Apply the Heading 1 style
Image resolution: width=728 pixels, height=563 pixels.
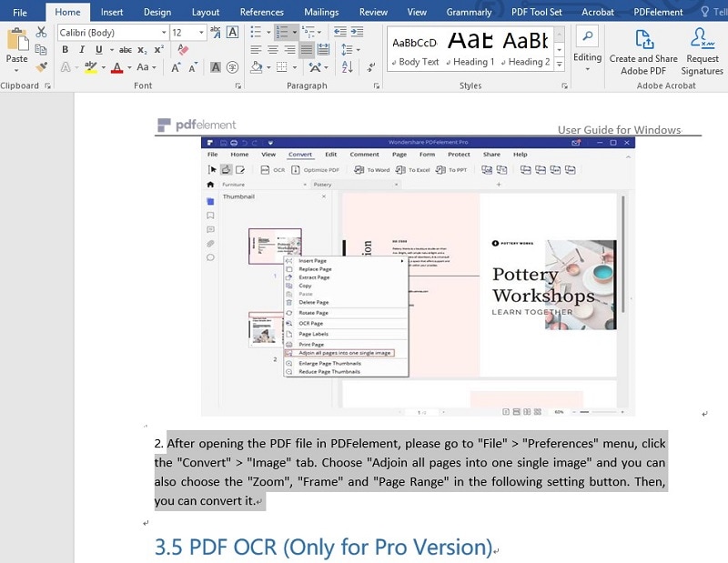(x=470, y=50)
